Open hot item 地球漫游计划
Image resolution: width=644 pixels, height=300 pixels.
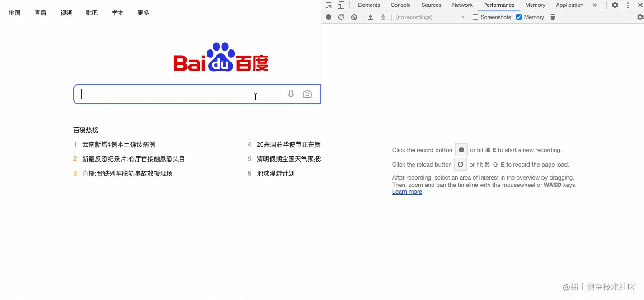[x=276, y=173]
